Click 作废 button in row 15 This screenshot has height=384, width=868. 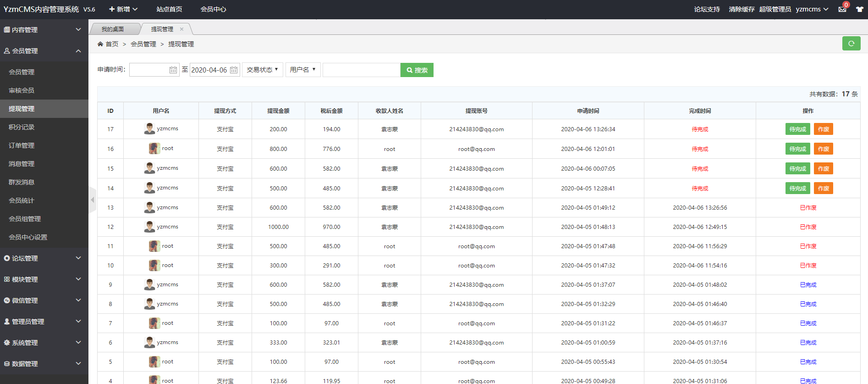click(824, 168)
